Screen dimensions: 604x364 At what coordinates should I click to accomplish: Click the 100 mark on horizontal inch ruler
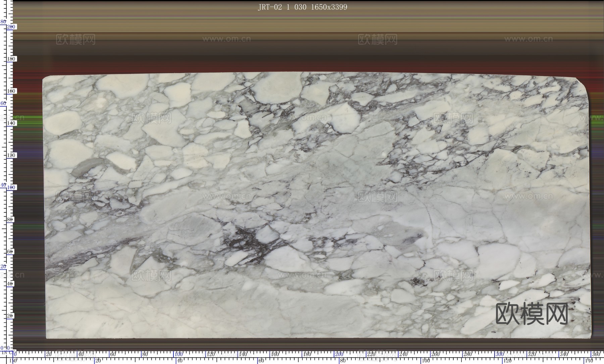click(x=425, y=361)
